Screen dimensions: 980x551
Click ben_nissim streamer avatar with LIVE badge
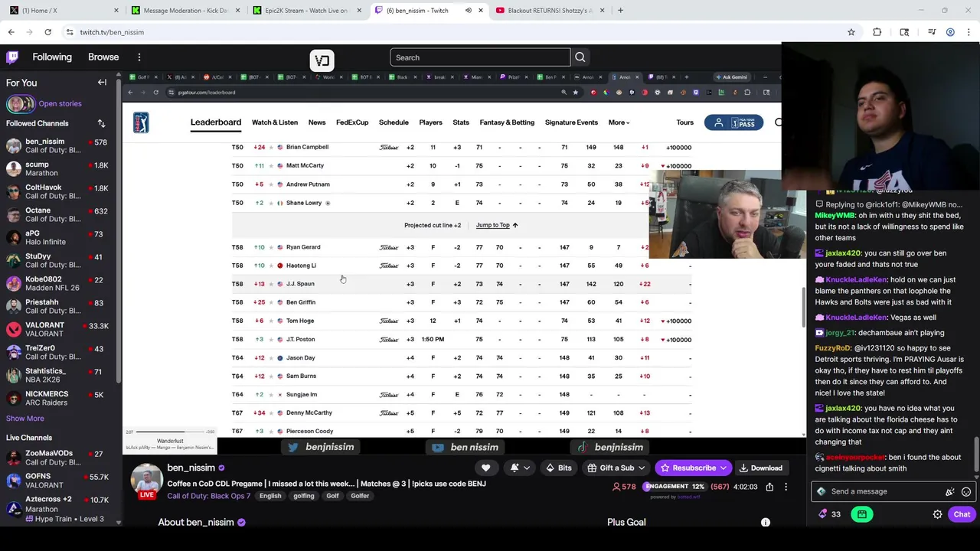coord(146,481)
